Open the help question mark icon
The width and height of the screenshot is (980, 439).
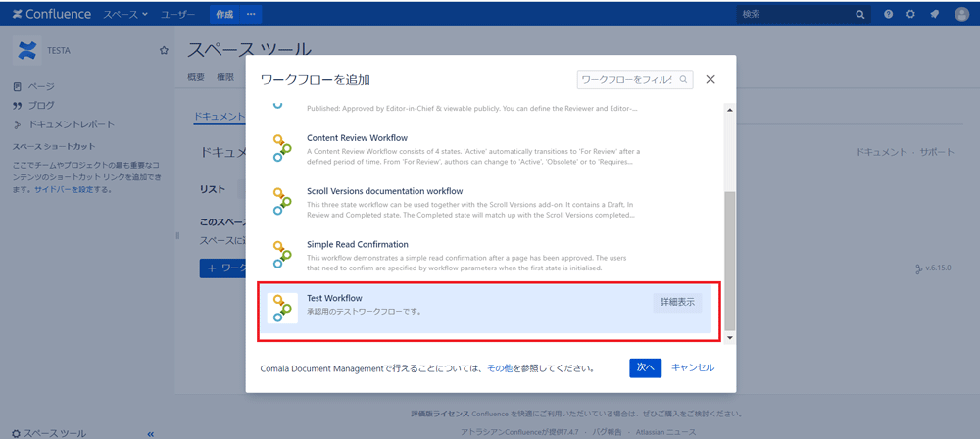tap(888, 14)
